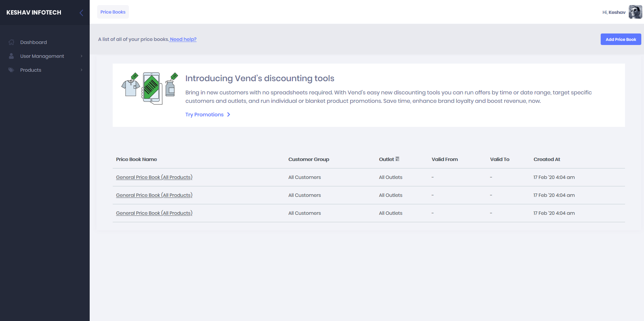Click the Outlet column header

point(386,159)
